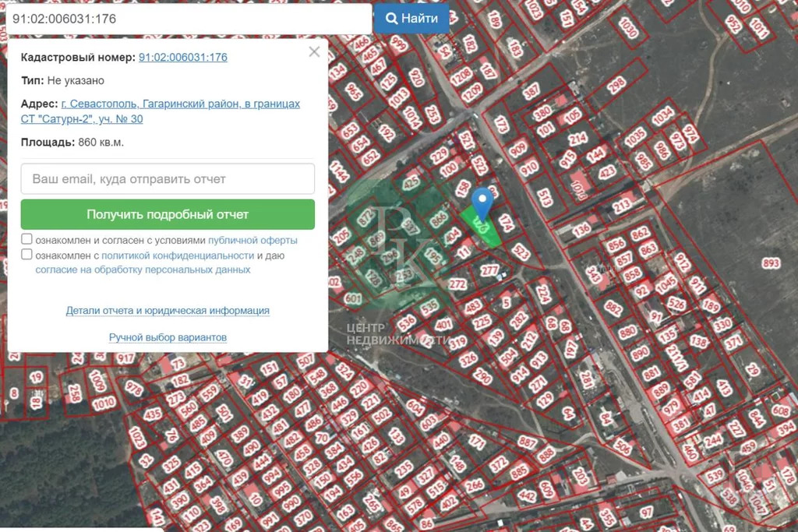Select the Площадь 860 кв.м. text

click(x=72, y=143)
